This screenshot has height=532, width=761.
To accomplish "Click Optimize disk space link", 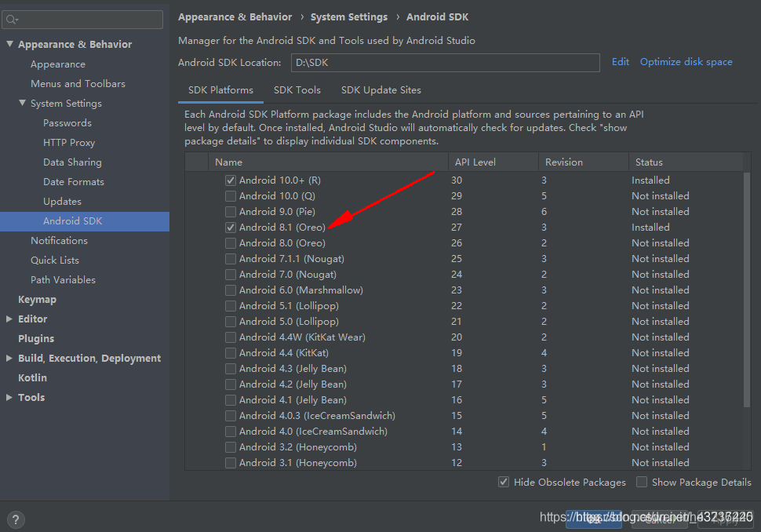I will [x=686, y=62].
